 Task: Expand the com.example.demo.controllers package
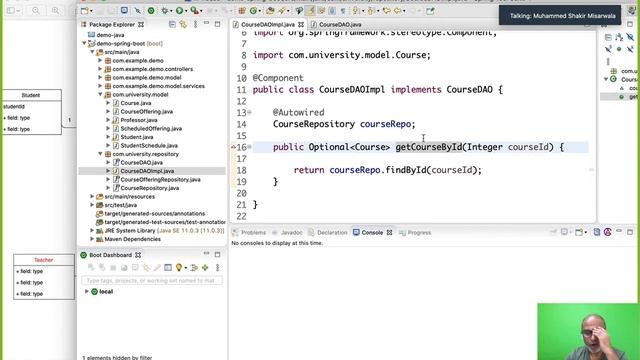[x=100, y=69]
